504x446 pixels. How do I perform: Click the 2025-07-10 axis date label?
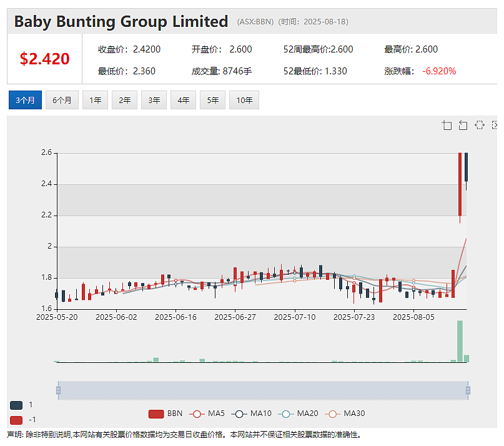pos(295,317)
